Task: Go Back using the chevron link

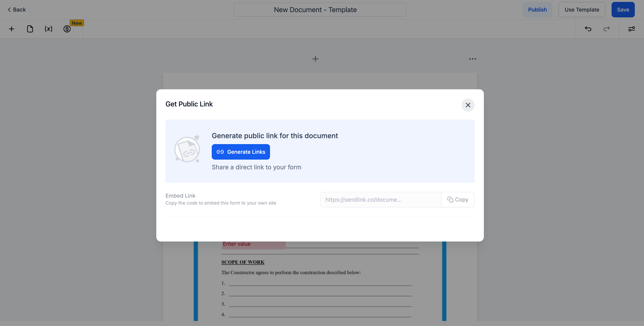Action: (17, 10)
